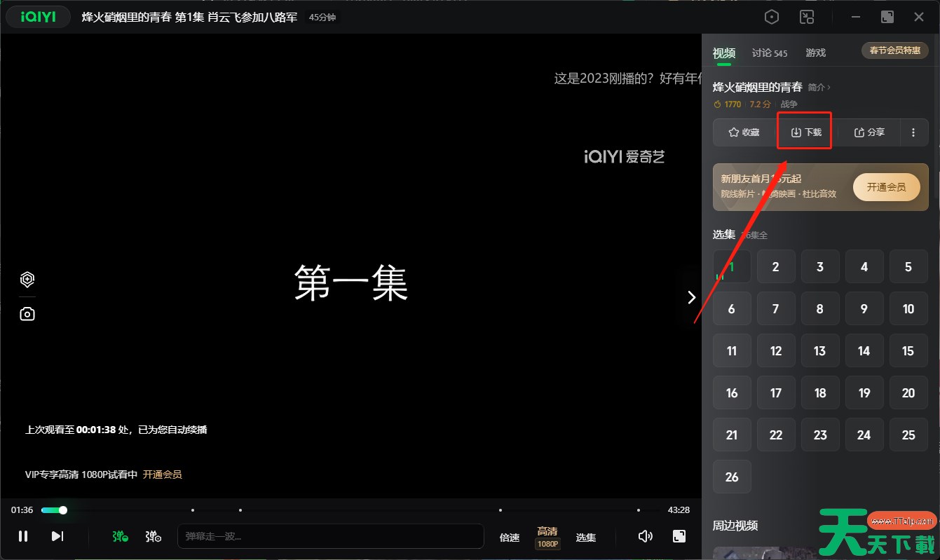Click the 下载 download button
Image resolution: width=940 pixels, height=560 pixels.
(806, 132)
